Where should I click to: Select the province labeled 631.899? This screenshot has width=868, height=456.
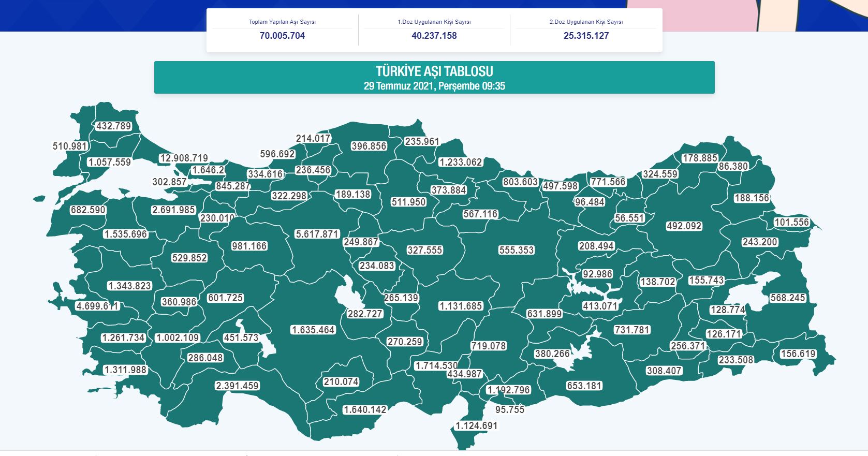click(545, 314)
